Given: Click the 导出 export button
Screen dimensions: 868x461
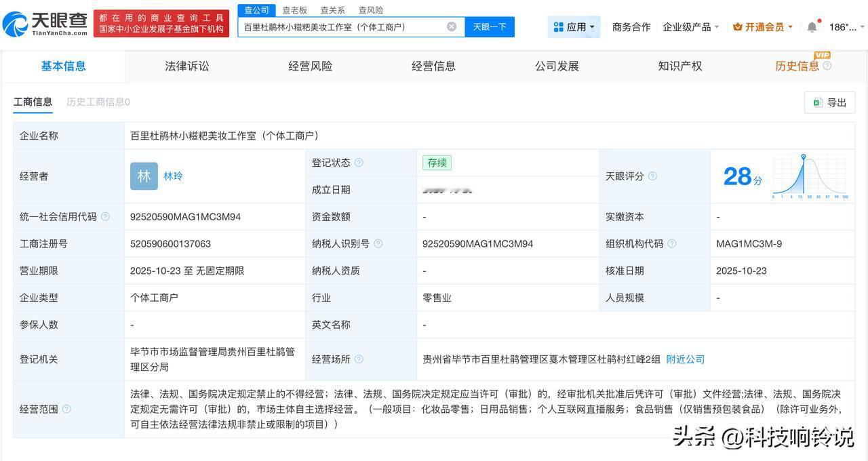Looking at the screenshot, I should coord(830,102).
